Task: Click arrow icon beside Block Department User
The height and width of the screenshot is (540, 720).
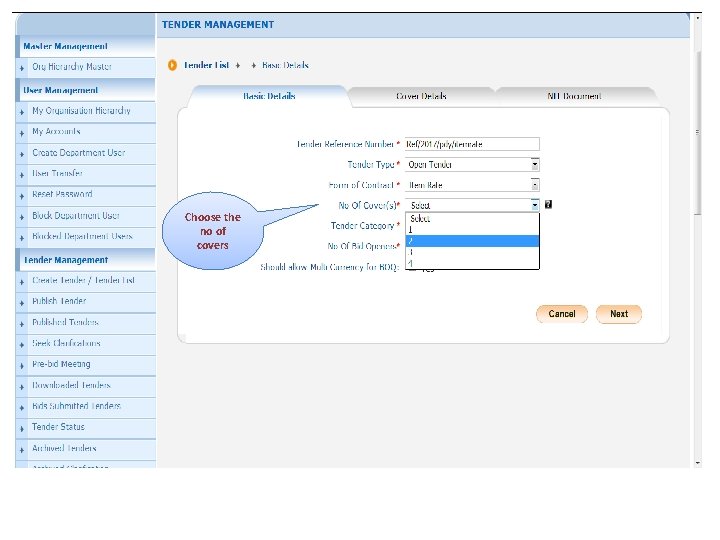Action: 22,217
